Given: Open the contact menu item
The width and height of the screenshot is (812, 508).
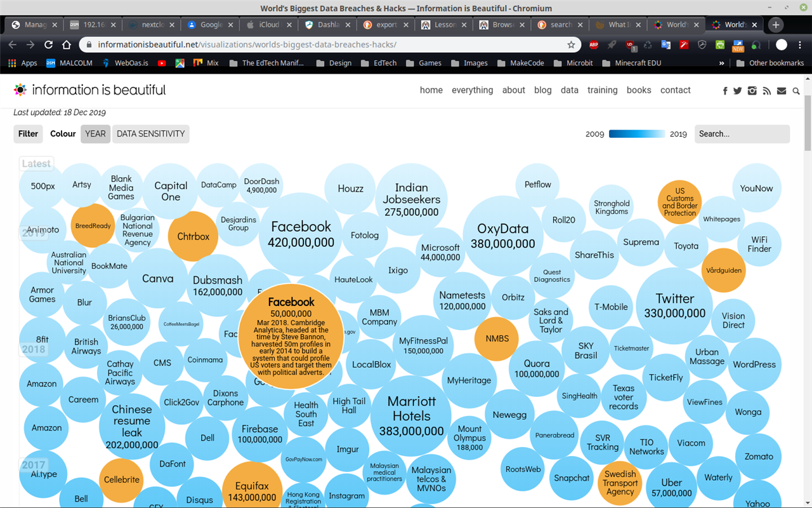Looking at the screenshot, I should coord(676,90).
